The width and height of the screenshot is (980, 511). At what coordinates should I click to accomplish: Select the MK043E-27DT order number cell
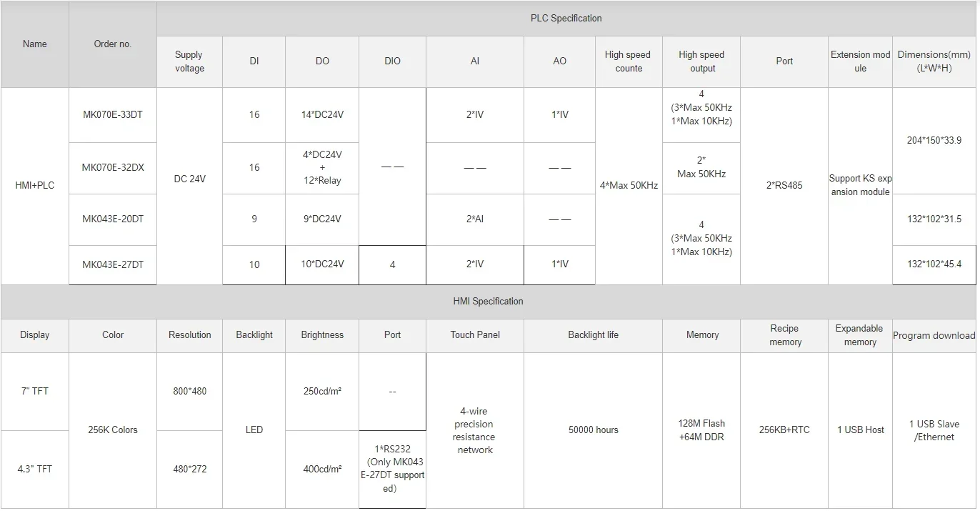click(113, 265)
